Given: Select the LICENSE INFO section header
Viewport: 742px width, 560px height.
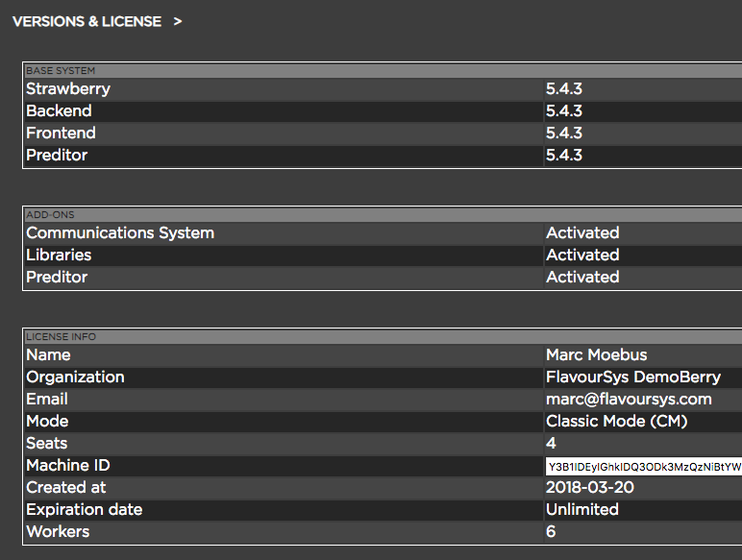Looking at the screenshot, I should (x=62, y=336).
